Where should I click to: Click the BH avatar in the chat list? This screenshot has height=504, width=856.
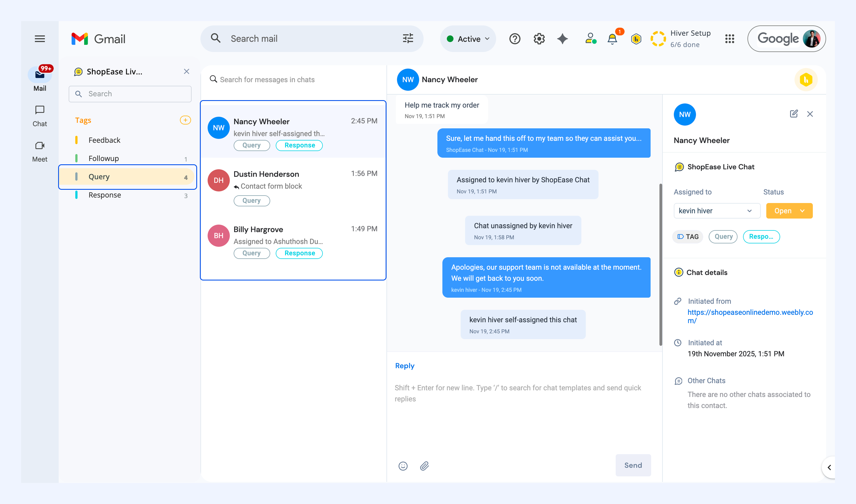218,236
